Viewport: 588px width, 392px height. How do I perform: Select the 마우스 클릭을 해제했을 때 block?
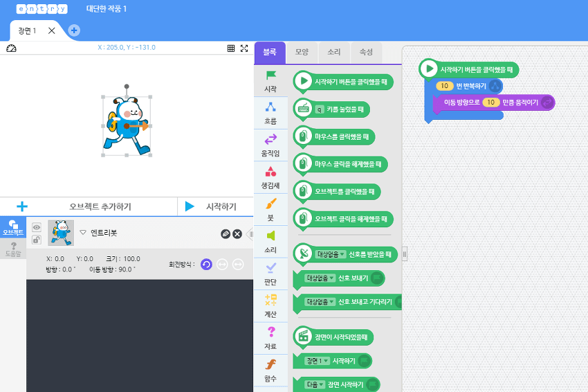point(340,164)
